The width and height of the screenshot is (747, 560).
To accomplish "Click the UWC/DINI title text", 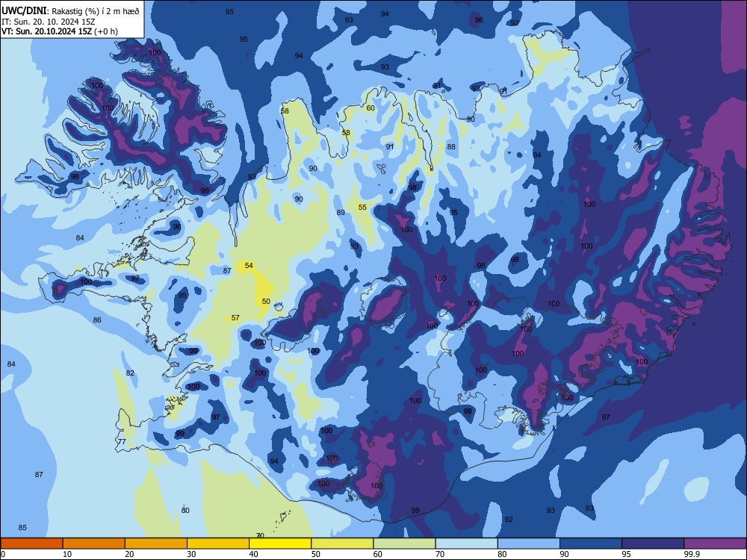I will [x=24, y=11].
